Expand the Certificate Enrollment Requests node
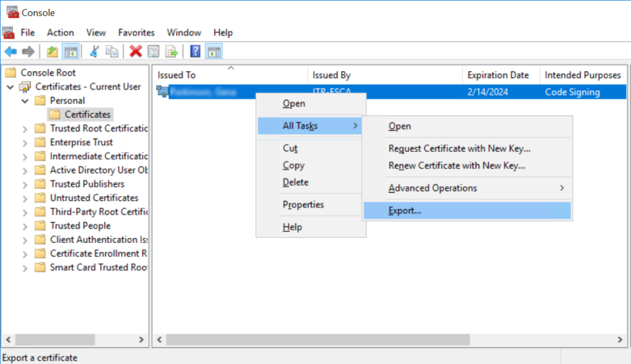This screenshot has width=631, height=364. coord(25,254)
